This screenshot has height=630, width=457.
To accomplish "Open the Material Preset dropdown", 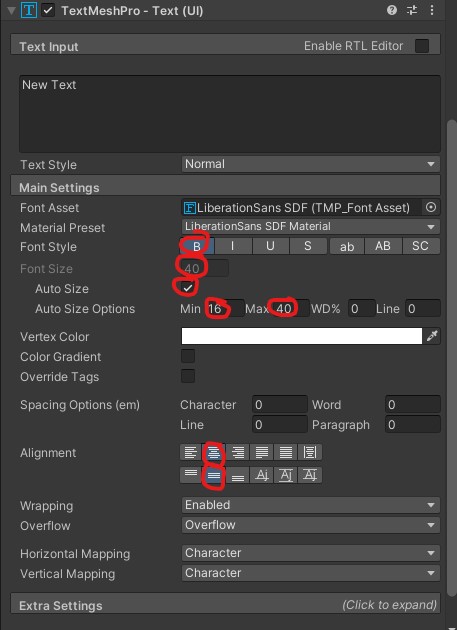I will click(x=310, y=227).
